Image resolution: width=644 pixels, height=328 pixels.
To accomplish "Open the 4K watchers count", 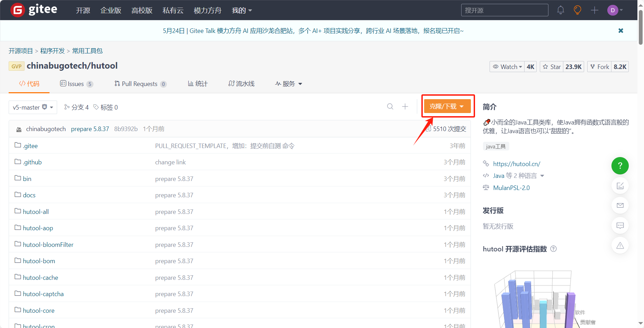I will pyautogui.click(x=530, y=67).
